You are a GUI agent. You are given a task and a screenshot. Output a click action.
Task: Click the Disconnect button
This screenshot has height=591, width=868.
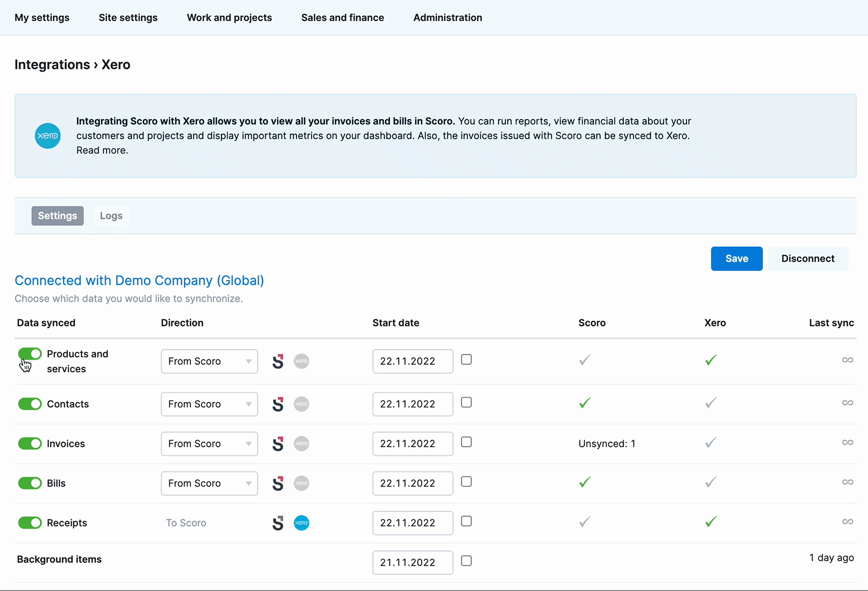point(808,259)
